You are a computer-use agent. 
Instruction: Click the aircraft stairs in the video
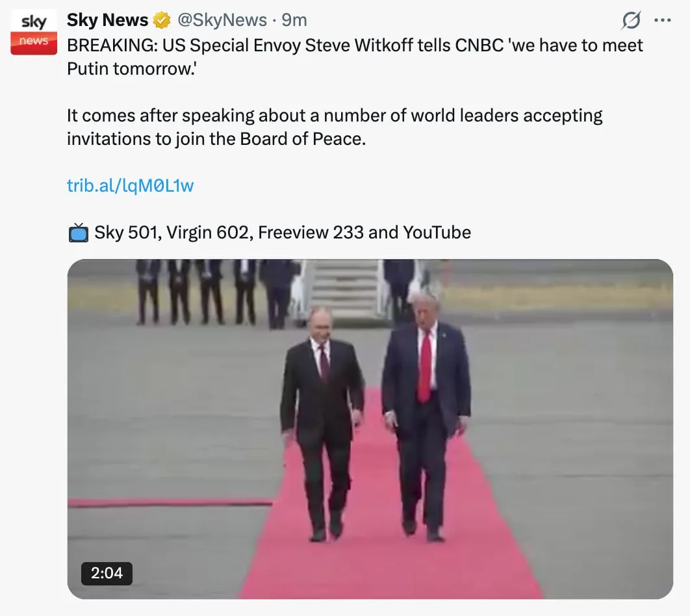click(x=346, y=290)
